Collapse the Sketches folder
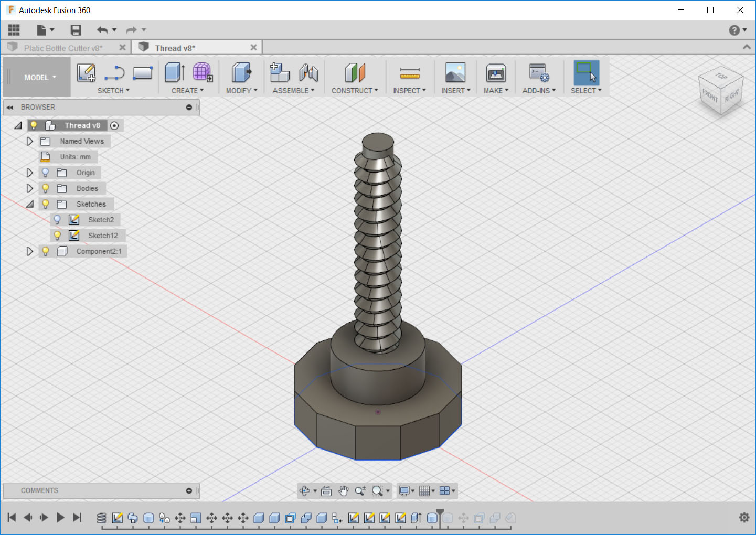This screenshot has height=535, width=756. 29,204
